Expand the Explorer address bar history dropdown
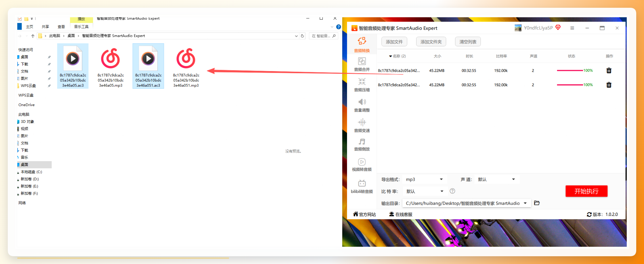 [296, 36]
